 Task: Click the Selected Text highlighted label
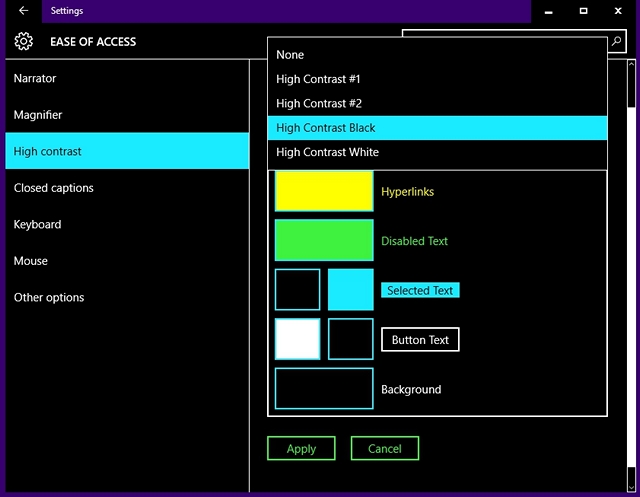(x=420, y=290)
